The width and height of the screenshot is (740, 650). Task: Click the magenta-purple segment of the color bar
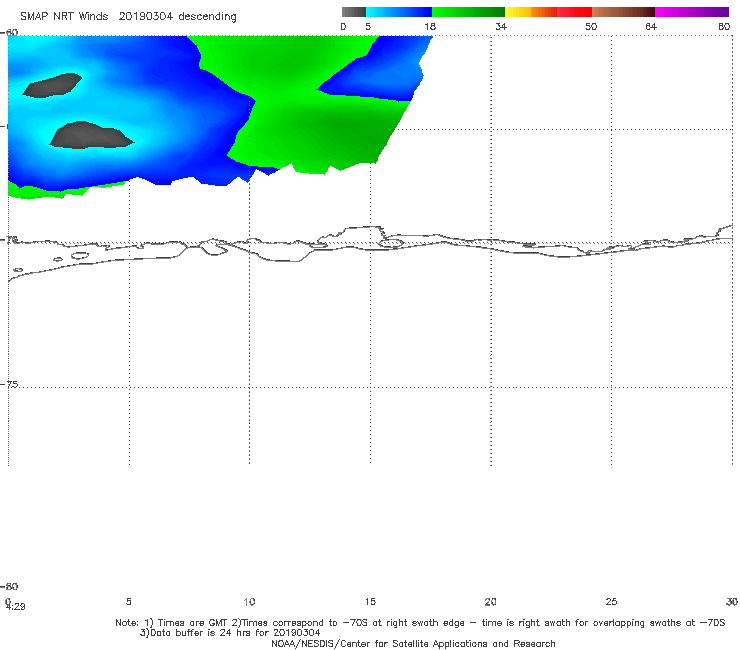(x=692, y=12)
